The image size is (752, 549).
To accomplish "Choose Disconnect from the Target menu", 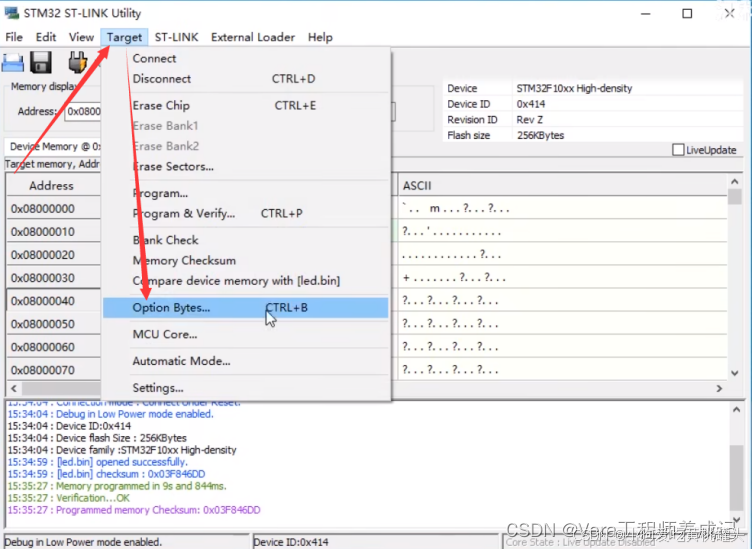I will click(246, 79).
